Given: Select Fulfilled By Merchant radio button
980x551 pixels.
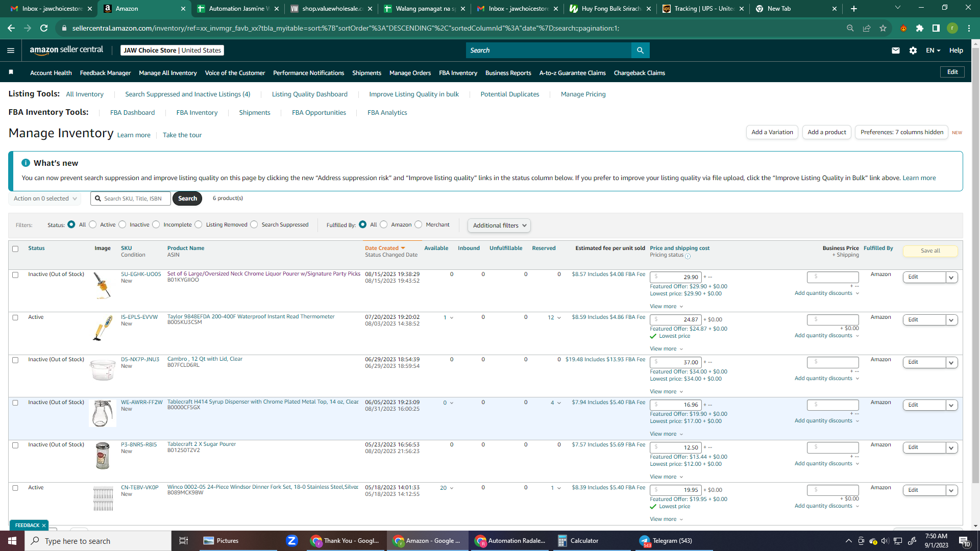Looking at the screenshot, I should point(419,224).
